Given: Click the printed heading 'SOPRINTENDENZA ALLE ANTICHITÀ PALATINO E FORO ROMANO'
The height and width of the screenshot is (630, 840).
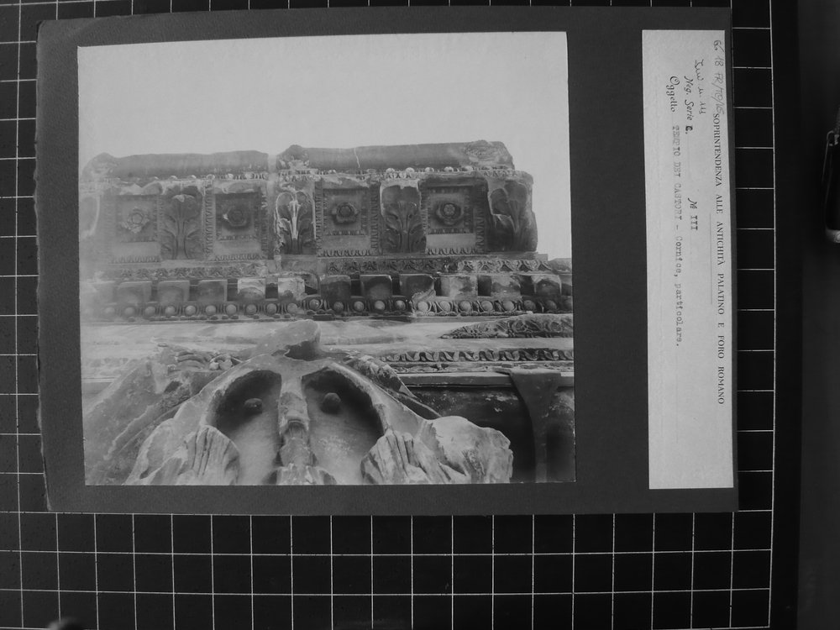Looking at the screenshot, I should [x=718, y=258].
